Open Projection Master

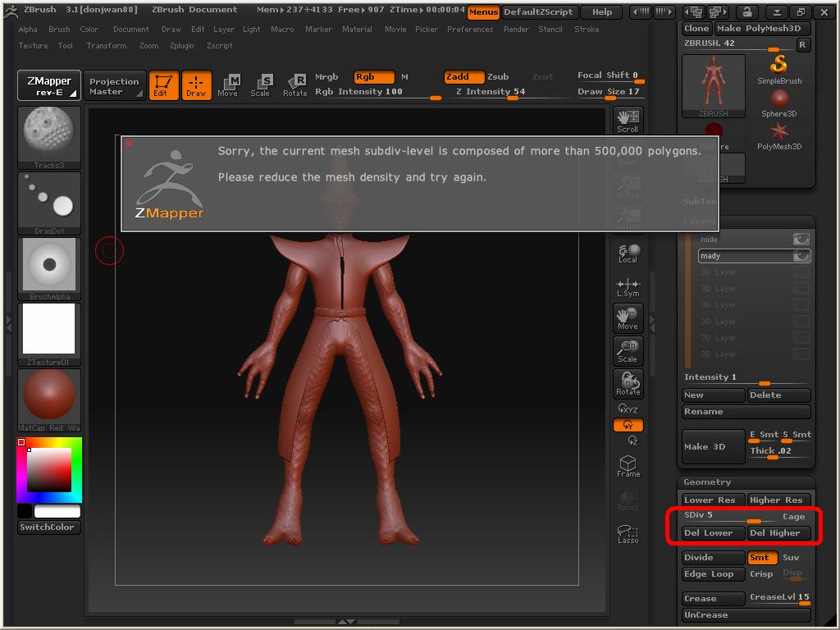point(115,85)
